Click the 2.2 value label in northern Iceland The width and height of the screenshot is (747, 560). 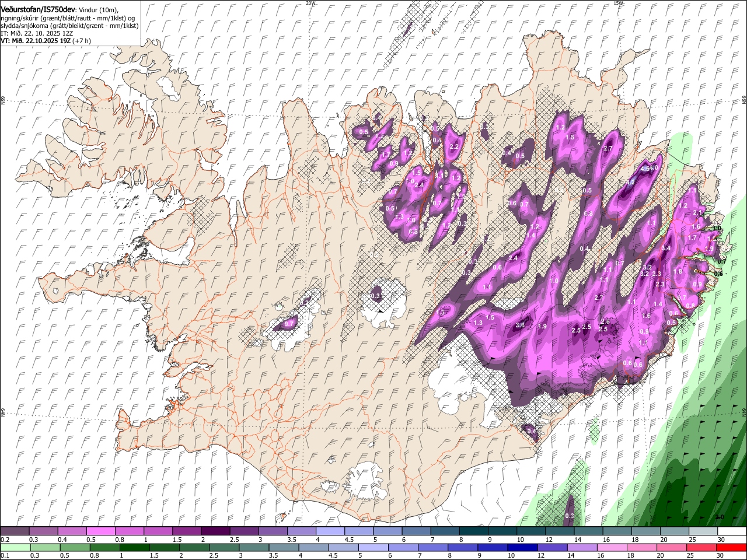pyautogui.click(x=454, y=146)
